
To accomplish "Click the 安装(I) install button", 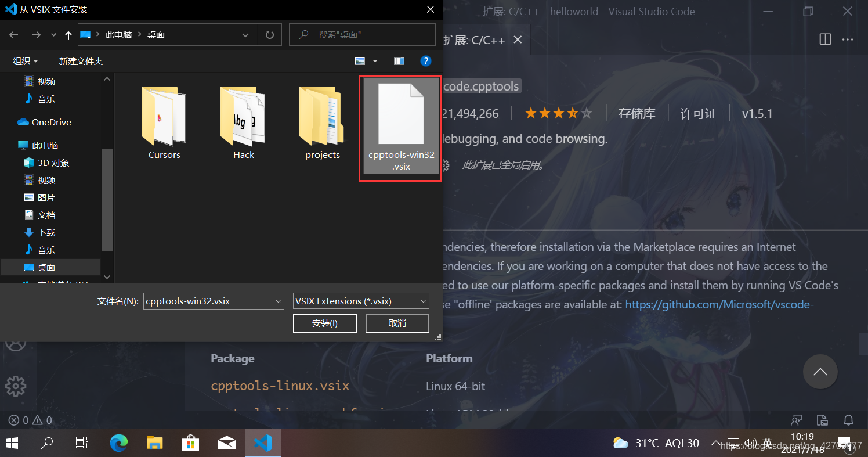I will click(x=325, y=323).
